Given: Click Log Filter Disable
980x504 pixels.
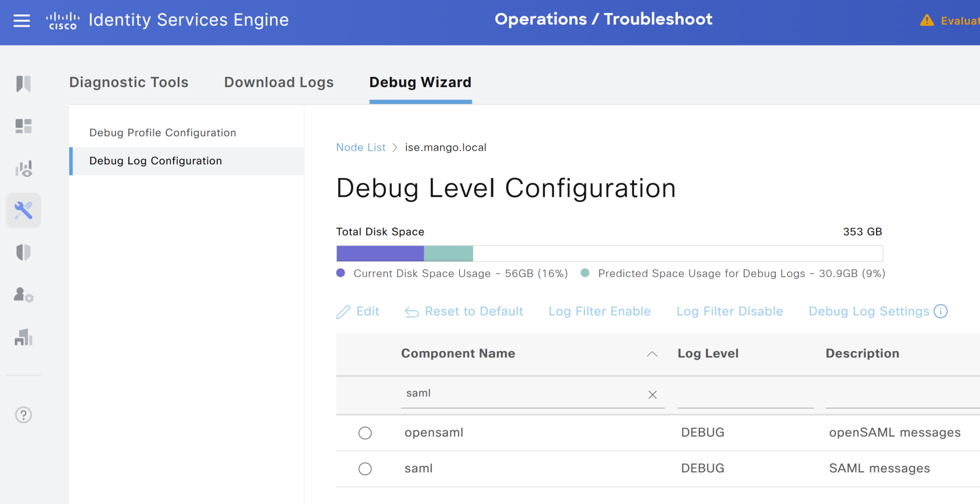Looking at the screenshot, I should pyautogui.click(x=730, y=312).
